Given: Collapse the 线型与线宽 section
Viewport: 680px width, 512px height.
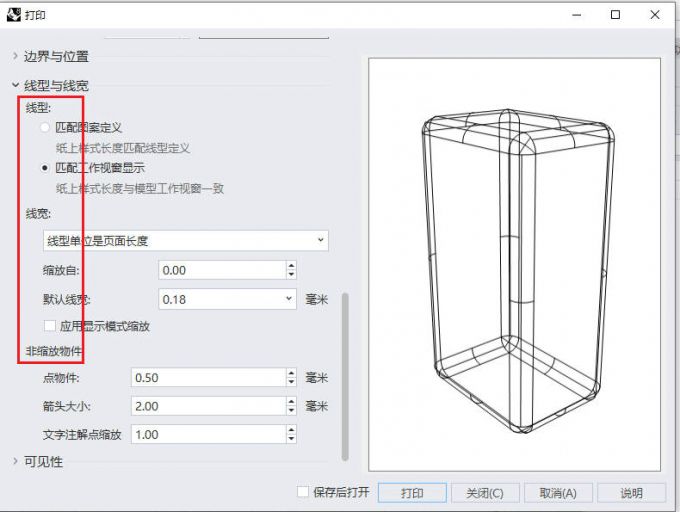Looking at the screenshot, I should pyautogui.click(x=15, y=85).
